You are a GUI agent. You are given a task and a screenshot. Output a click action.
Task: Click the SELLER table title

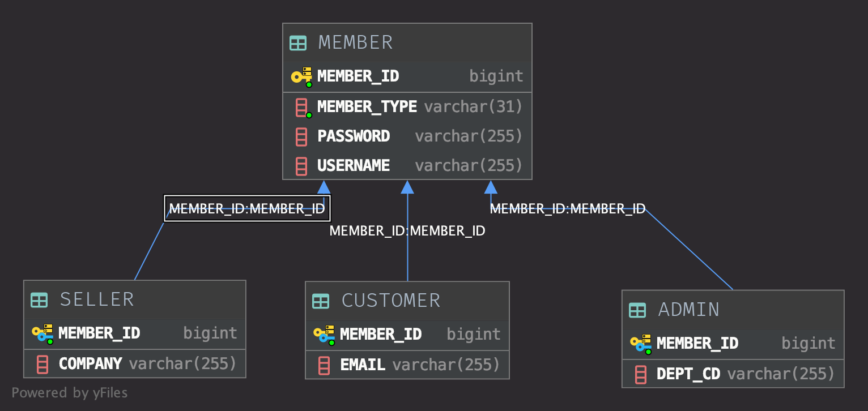[97, 299]
